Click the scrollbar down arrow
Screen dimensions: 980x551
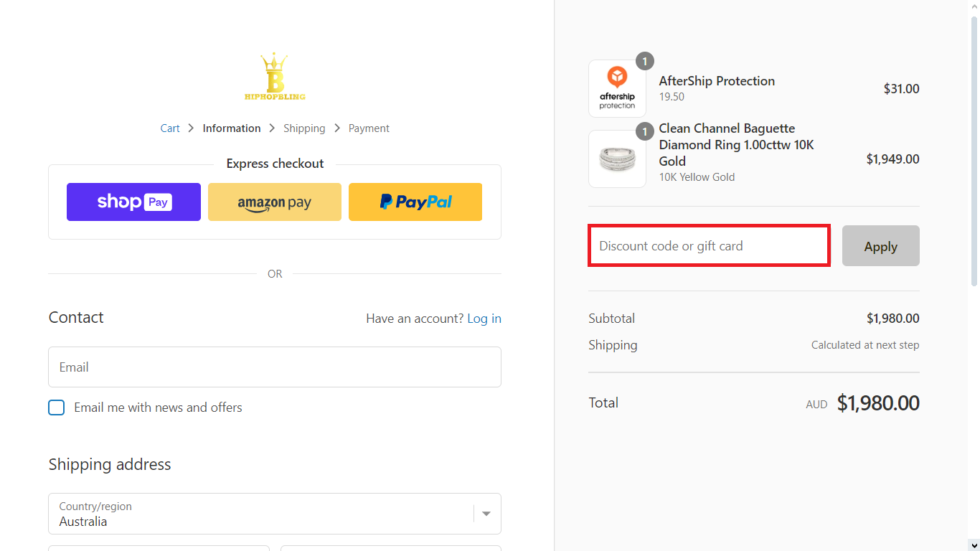[974, 545]
